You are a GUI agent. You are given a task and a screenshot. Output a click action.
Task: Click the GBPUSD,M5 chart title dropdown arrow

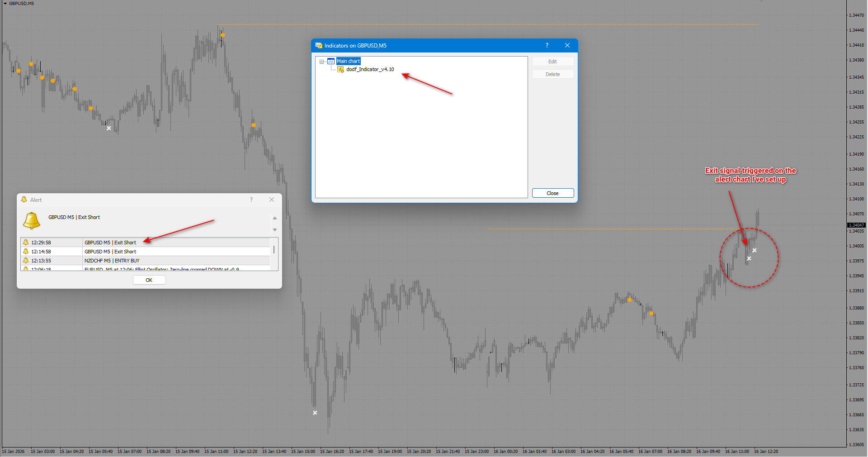[x=5, y=4]
